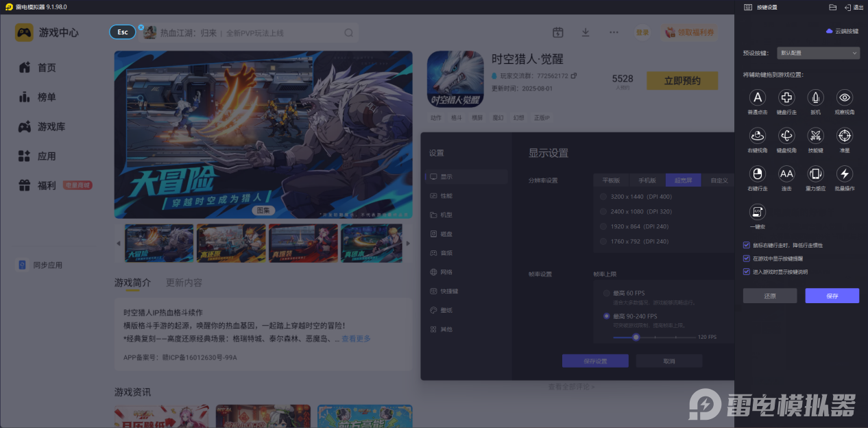Screen dimensions: 868x428
Task: Show next gallery thumbnails with right arrow
Action: pyautogui.click(x=408, y=243)
